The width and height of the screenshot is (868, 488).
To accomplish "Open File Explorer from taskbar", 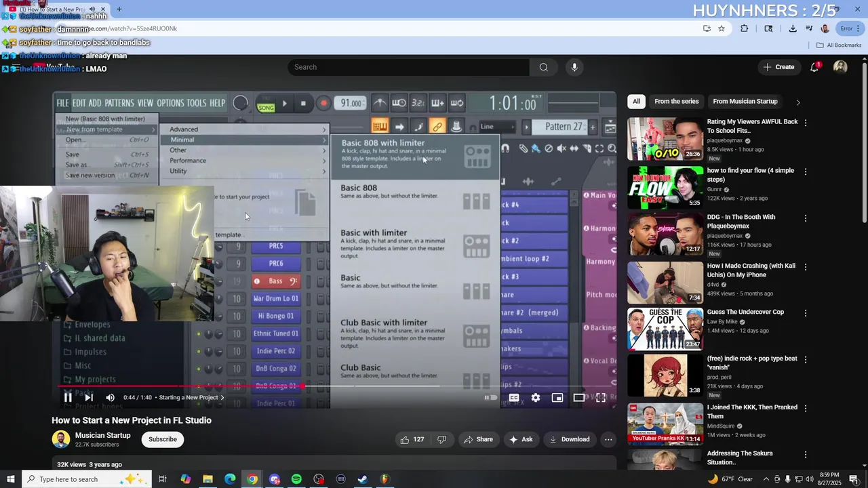I will pos(208,479).
